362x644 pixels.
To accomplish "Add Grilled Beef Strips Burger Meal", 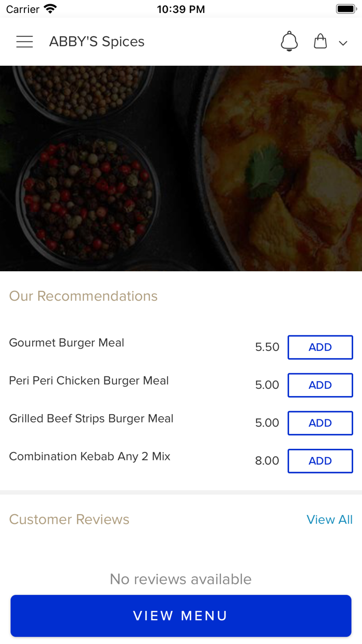I will tap(320, 423).
